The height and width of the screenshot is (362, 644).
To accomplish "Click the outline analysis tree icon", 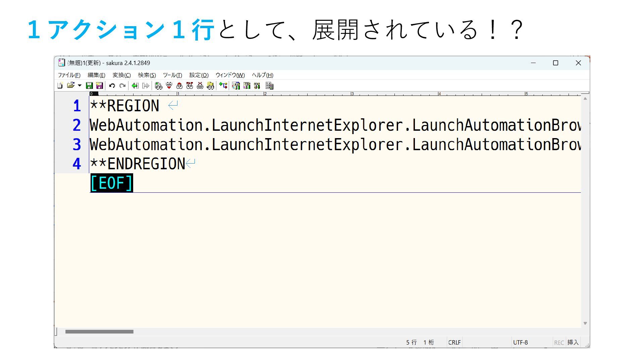I will click(x=223, y=86).
